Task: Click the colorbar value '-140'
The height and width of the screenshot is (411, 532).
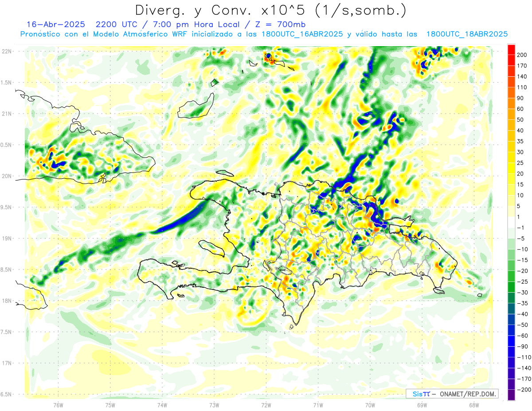Action: (x=524, y=368)
